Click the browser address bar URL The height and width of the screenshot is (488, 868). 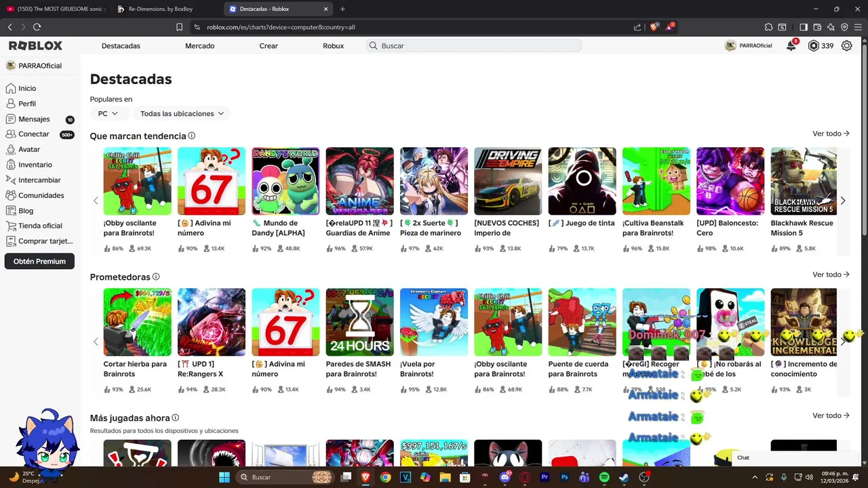pos(281,27)
